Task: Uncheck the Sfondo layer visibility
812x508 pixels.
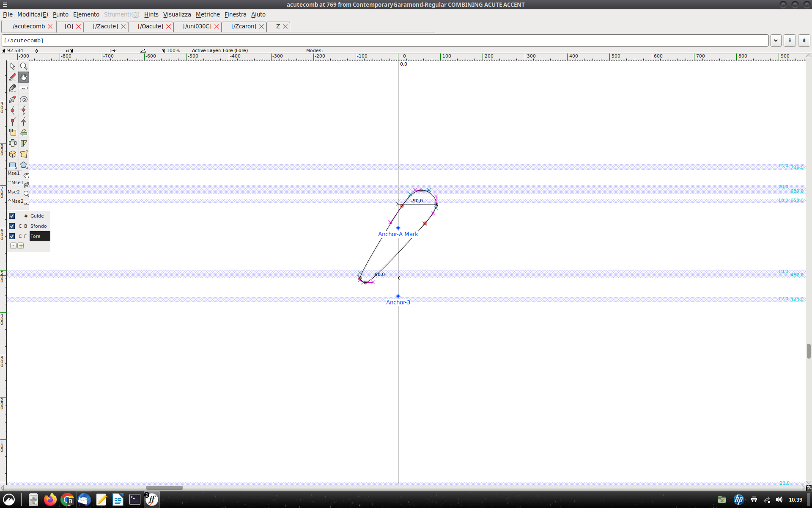Action: coord(12,226)
